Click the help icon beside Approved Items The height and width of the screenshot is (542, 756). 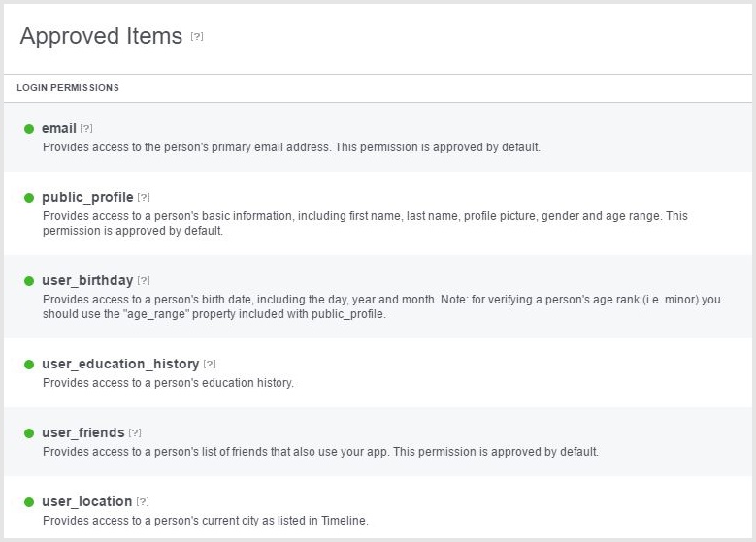[x=197, y=37]
